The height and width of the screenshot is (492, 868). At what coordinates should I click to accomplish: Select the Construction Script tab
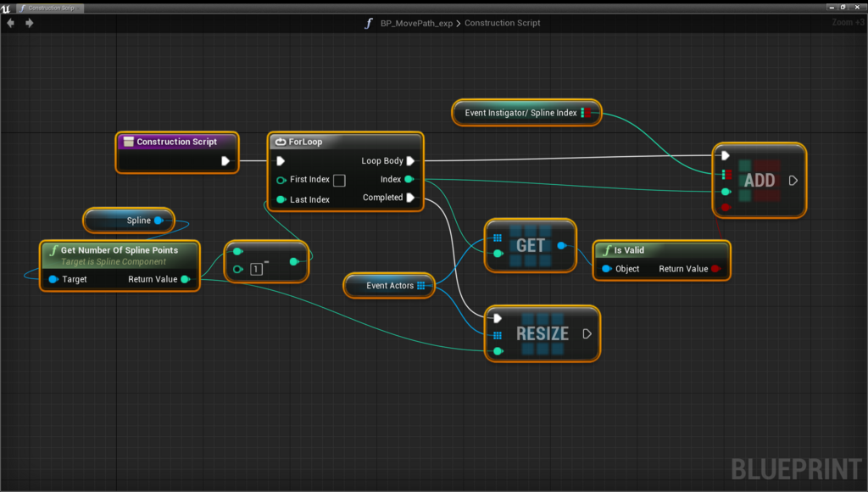point(50,8)
